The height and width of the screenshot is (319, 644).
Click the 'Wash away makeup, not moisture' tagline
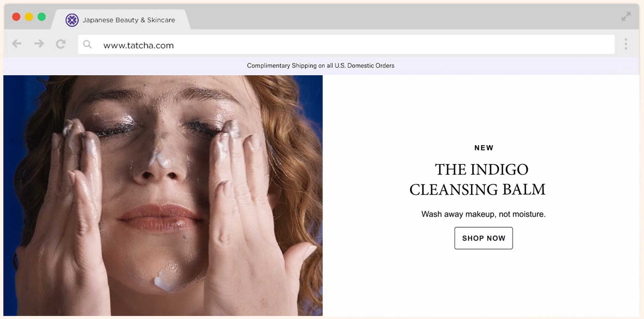[483, 214]
